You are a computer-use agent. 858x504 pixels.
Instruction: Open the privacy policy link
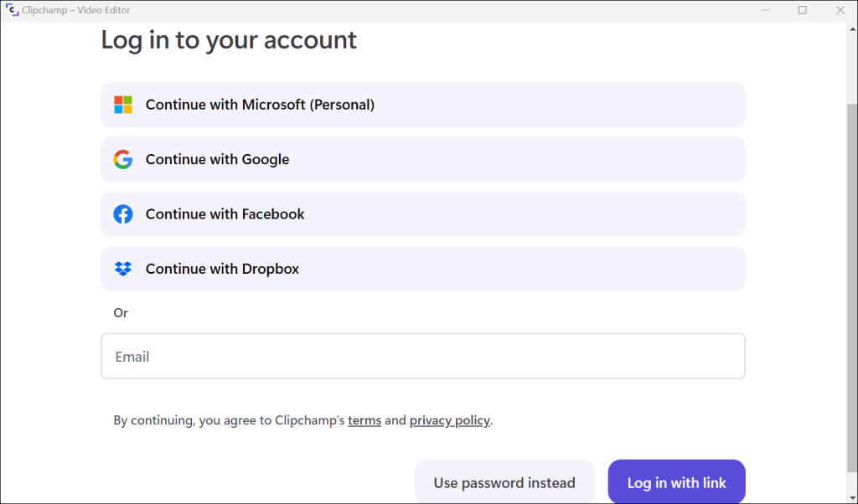point(449,420)
